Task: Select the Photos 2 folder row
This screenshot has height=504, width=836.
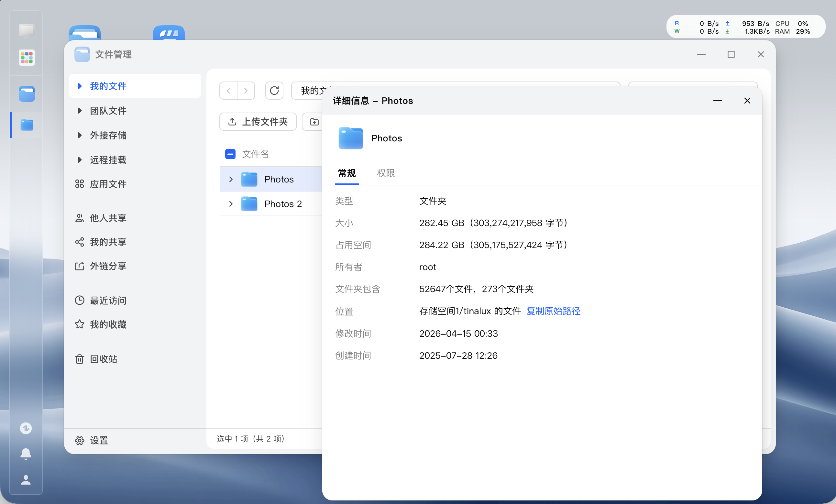Action: click(283, 204)
